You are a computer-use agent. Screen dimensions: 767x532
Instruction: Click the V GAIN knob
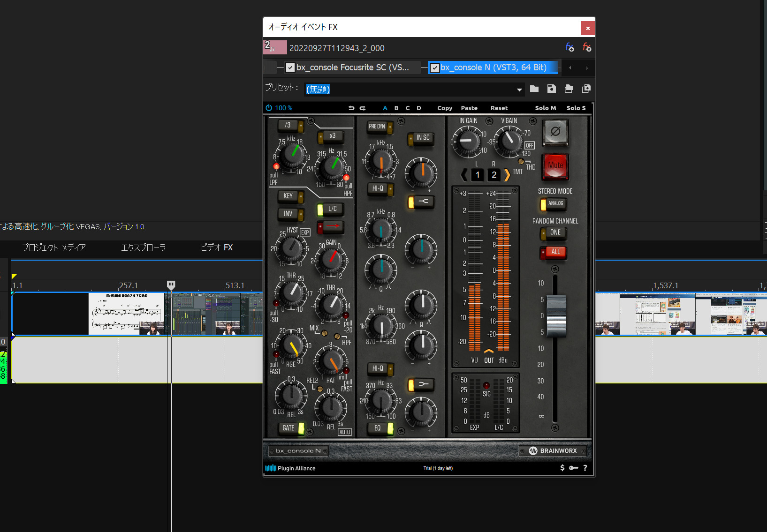[509, 141]
